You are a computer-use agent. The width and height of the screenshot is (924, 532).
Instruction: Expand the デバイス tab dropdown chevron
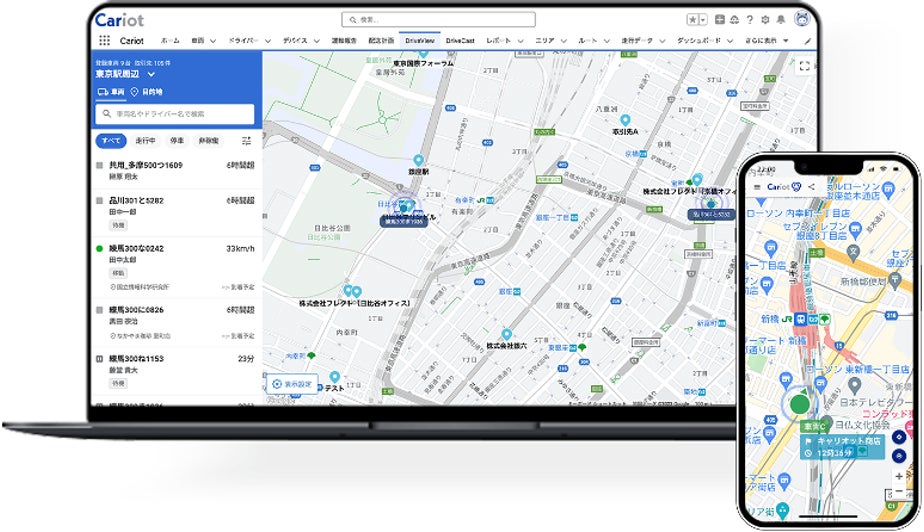[x=316, y=41]
